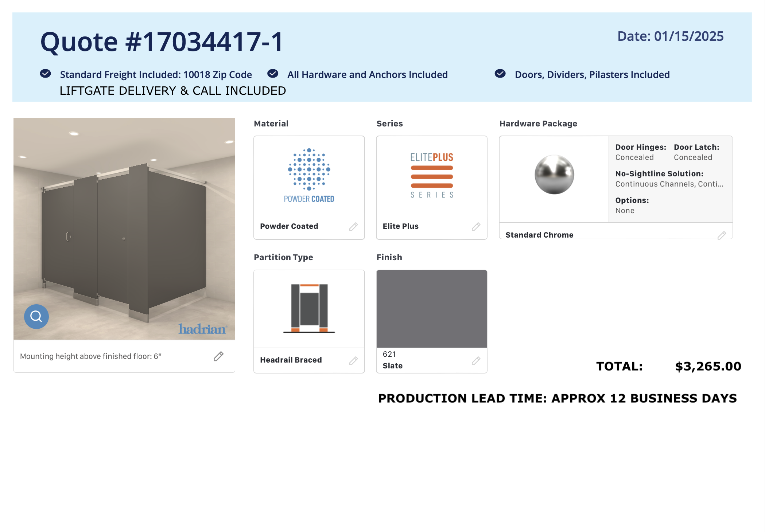This screenshot has height=532, width=765.
Task: Click 'No-Sightline Solution:' label
Action: [659, 174]
